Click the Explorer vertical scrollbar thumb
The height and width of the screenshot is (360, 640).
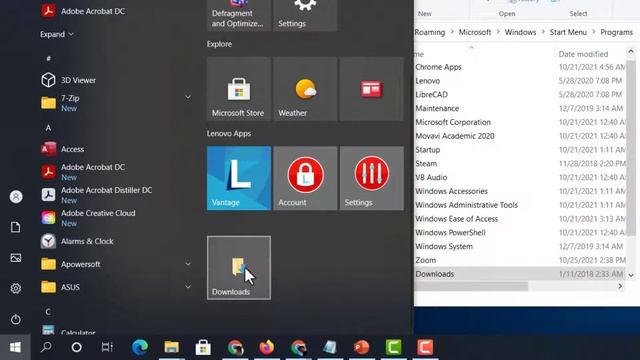coord(631,147)
